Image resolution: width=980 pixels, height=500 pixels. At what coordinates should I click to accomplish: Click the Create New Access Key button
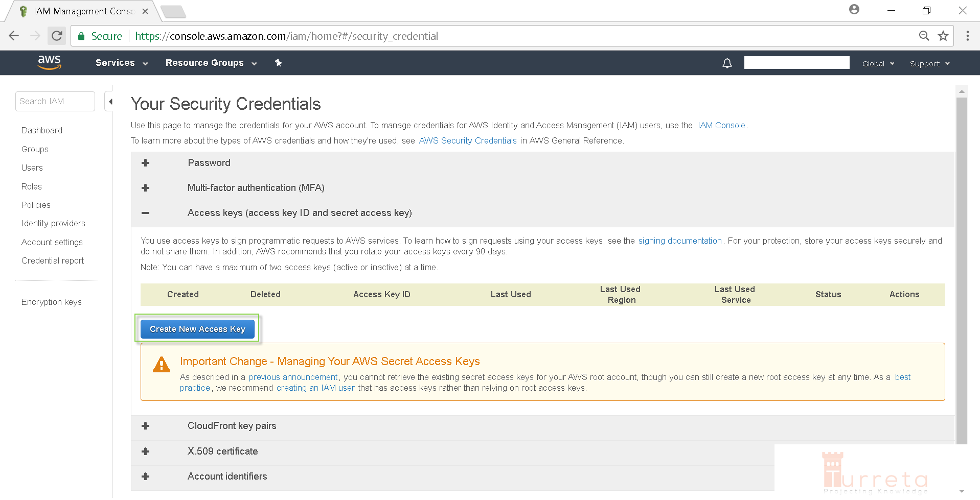tap(197, 329)
